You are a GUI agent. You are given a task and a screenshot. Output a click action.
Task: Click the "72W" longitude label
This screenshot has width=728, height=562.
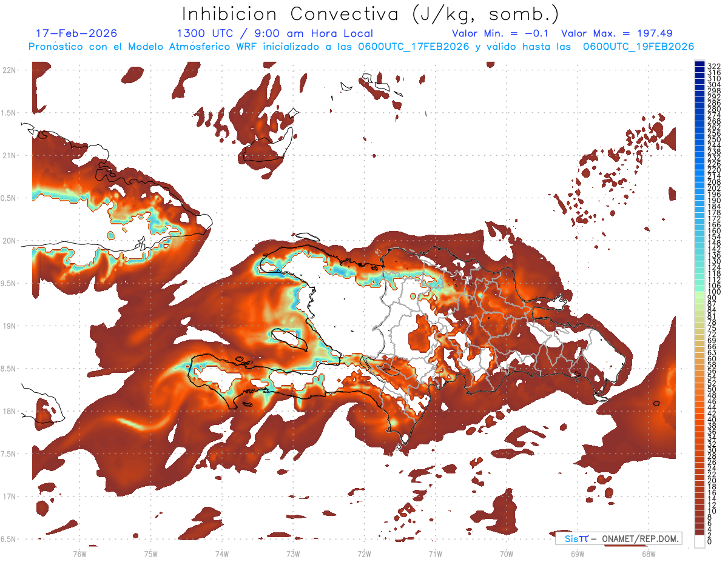[364, 554]
